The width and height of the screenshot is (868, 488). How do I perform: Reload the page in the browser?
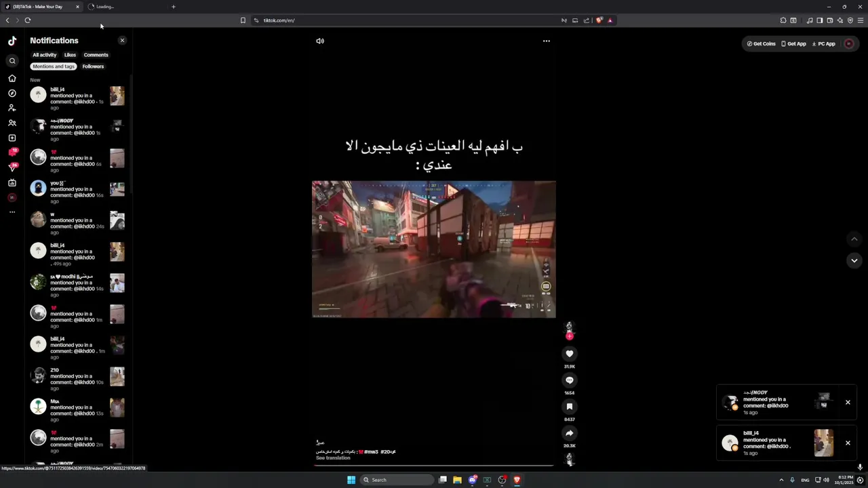coord(28,20)
